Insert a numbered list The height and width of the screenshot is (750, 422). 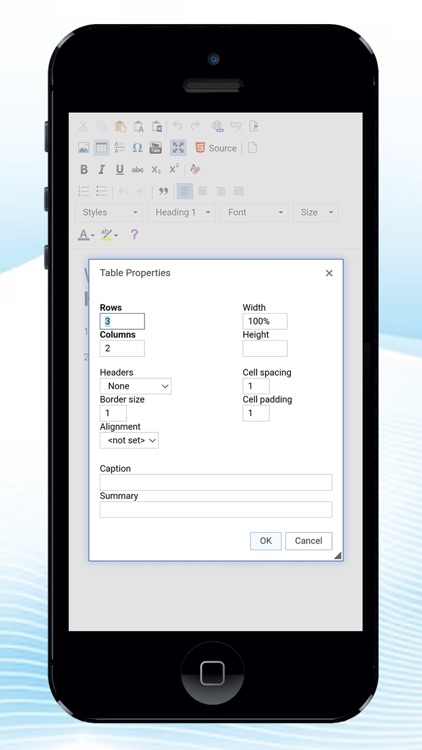pos(84,191)
